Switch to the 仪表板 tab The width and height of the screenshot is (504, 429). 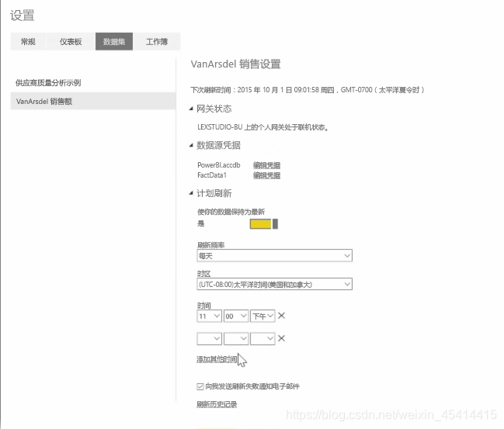point(71,41)
